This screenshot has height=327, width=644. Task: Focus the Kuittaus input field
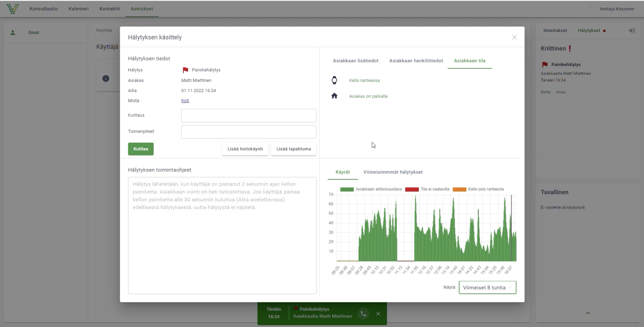249,116
